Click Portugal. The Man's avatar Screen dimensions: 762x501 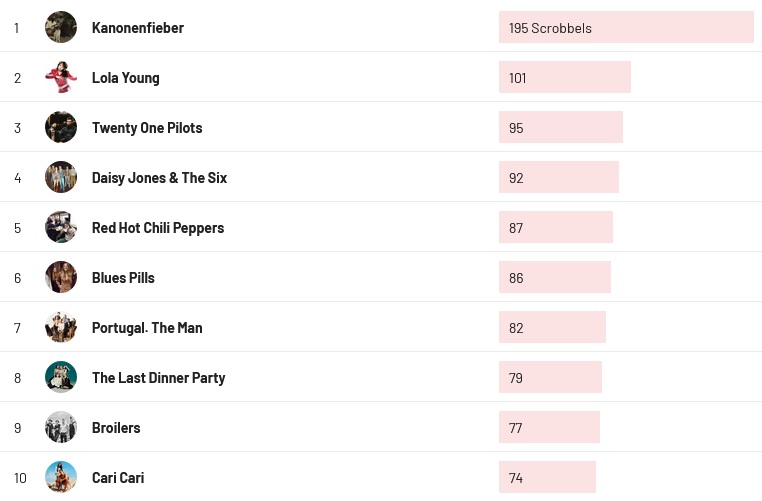tap(61, 327)
